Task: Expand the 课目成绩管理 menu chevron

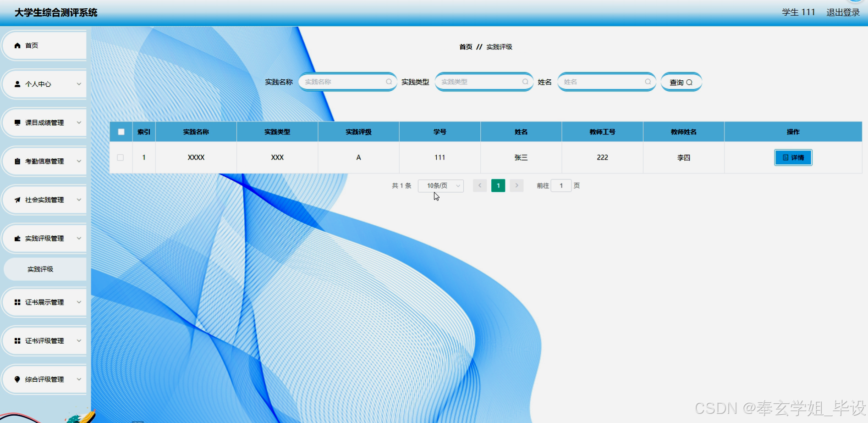Action: click(79, 122)
